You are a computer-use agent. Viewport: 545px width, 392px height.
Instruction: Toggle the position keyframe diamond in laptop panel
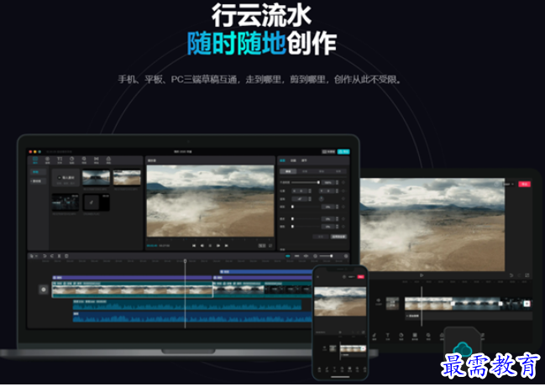coord(343,191)
